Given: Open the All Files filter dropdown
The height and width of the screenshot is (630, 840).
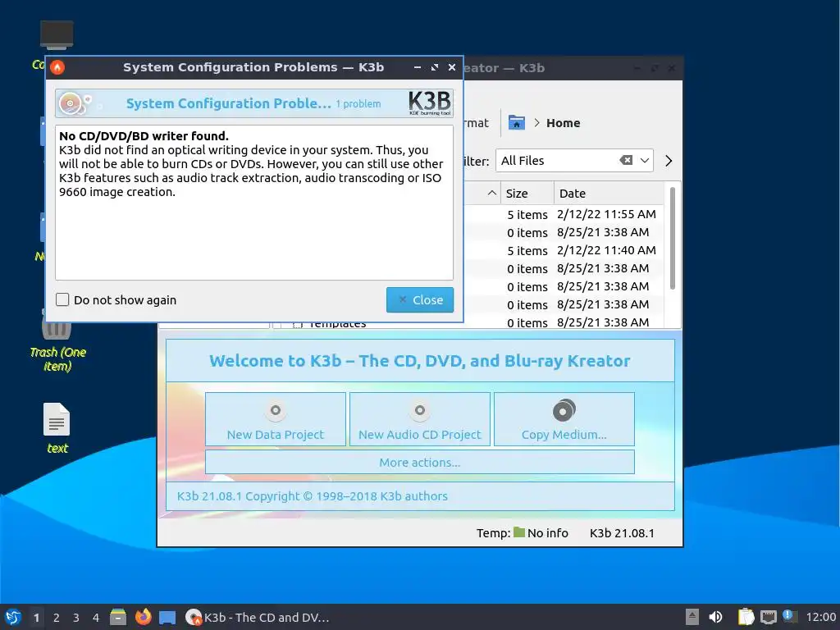Looking at the screenshot, I should coord(645,161).
